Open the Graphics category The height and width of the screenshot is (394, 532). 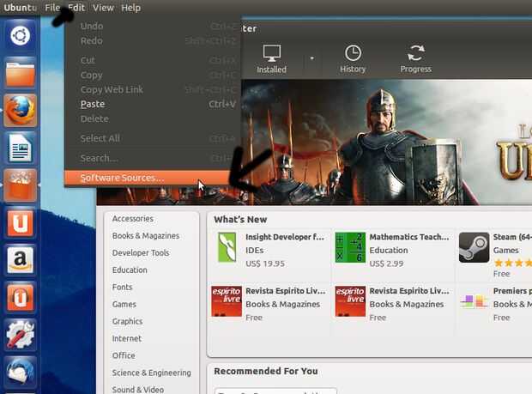127,321
